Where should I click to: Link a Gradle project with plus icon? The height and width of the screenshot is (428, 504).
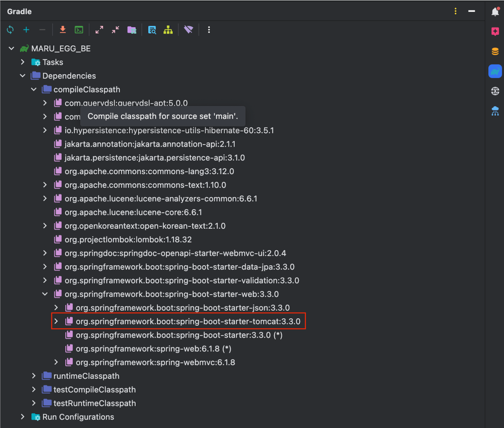click(26, 30)
